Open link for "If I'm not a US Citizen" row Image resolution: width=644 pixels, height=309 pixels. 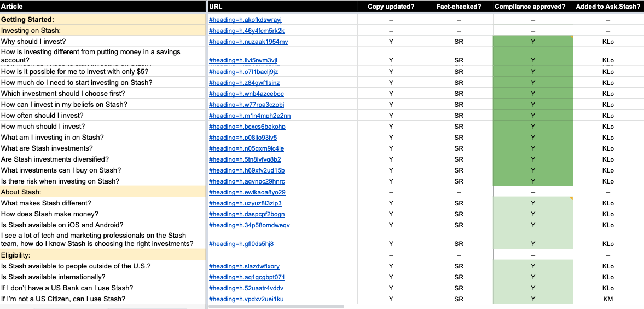246,299
